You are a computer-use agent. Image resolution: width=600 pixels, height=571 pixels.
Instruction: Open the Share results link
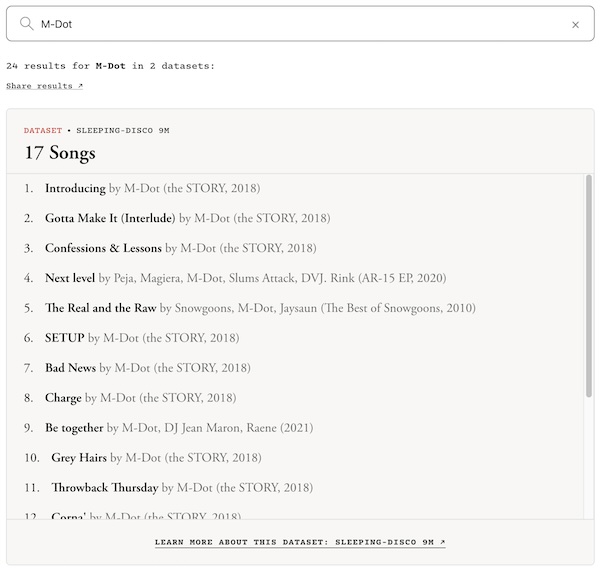(x=44, y=86)
